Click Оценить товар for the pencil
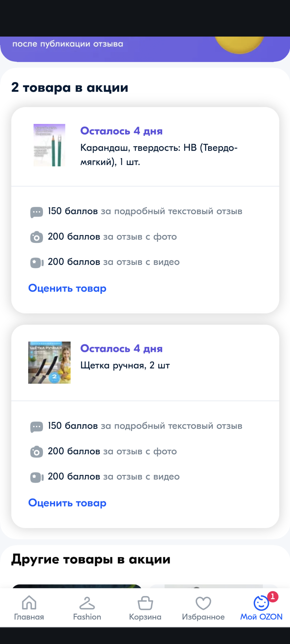290x644 pixels. 67,288
